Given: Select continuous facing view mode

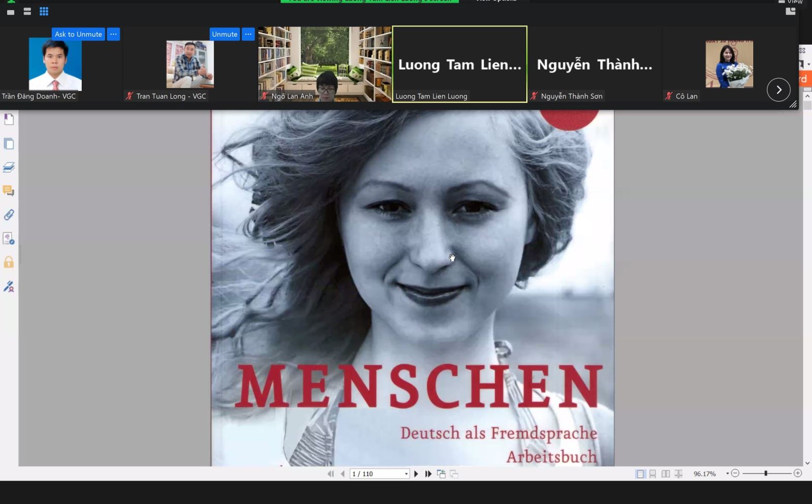Looking at the screenshot, I should 679,474.
